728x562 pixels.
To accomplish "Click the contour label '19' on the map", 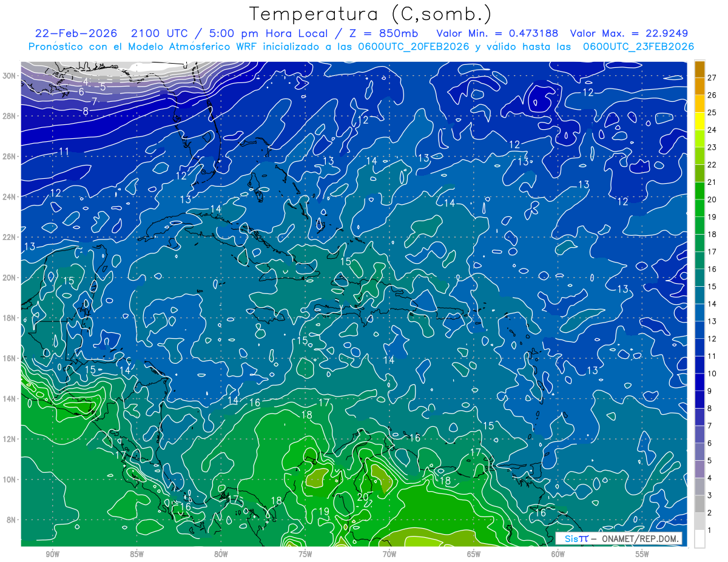I will tap(324, 512).
